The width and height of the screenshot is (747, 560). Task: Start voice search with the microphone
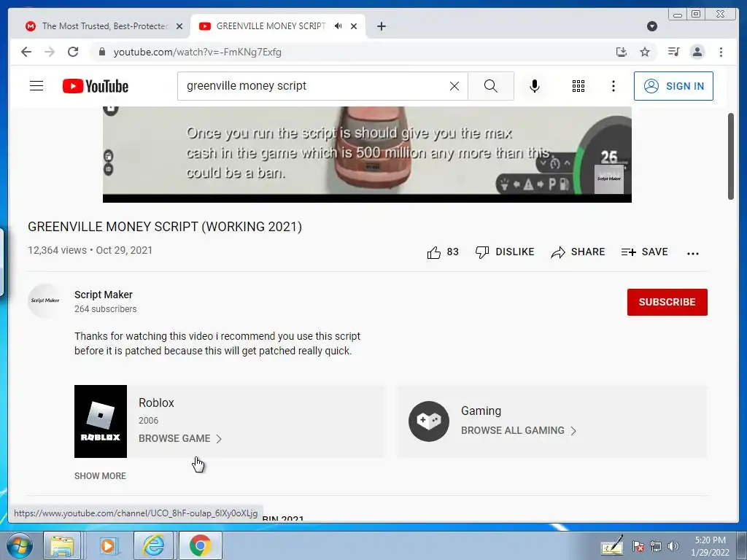[535, 86]
